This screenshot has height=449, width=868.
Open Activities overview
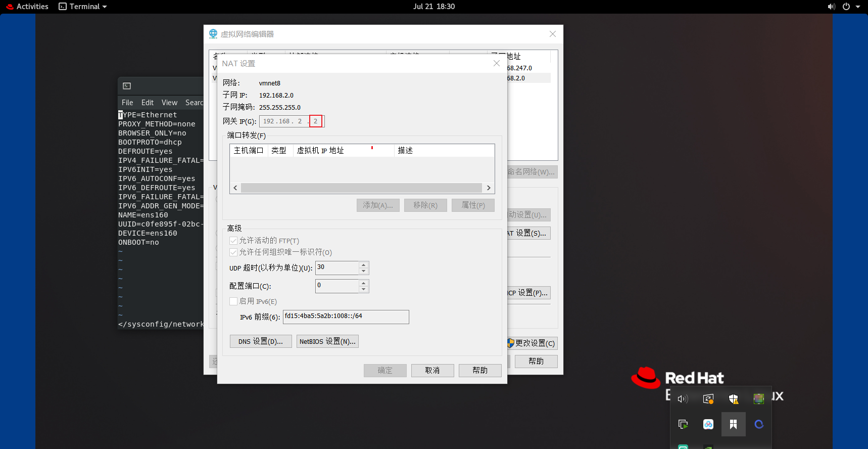(x=32, y=7)
